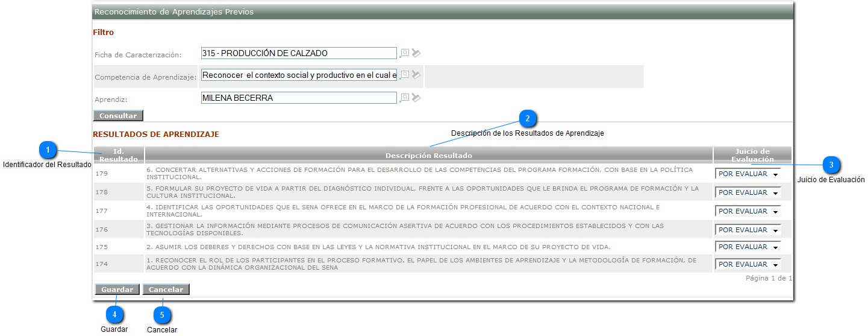Select result ID cell 178
Viewport: 868px width, 336px height.
pyautogui.click(x=119, y=192)
